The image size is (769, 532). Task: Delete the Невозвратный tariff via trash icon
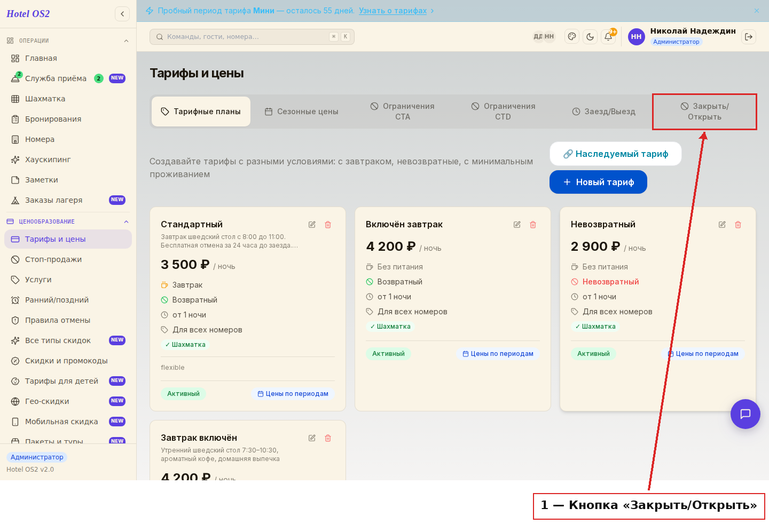click(738, 225)
